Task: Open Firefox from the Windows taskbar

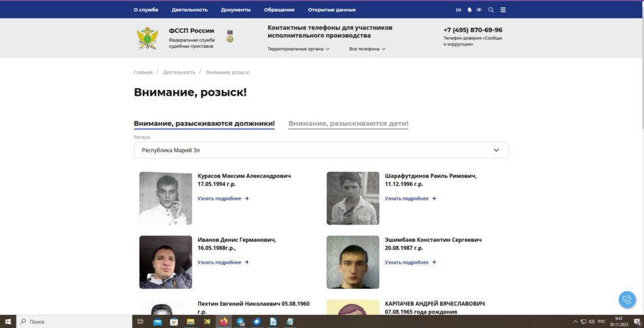Action: 223,322
